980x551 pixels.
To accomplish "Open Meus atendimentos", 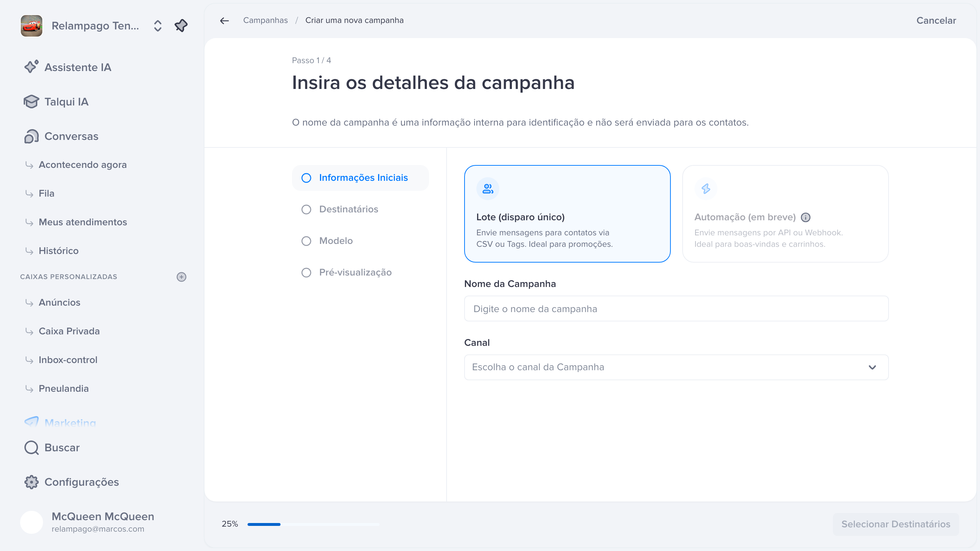I will tap(83, 222).
